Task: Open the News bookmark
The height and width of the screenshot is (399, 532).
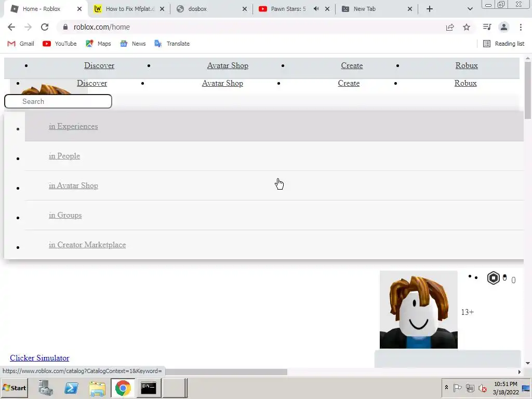Action: click(133, 44)
